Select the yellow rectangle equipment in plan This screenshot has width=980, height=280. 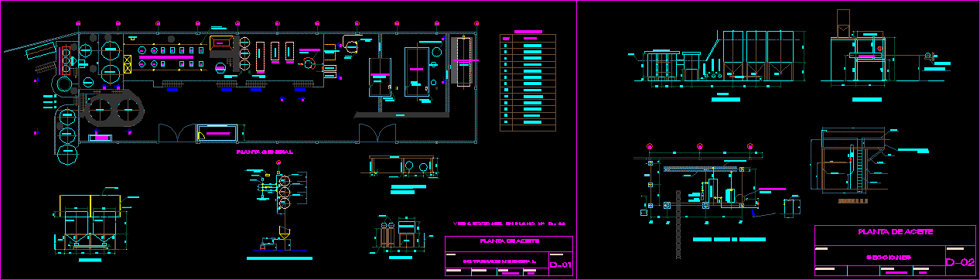[x=221, y=44]
